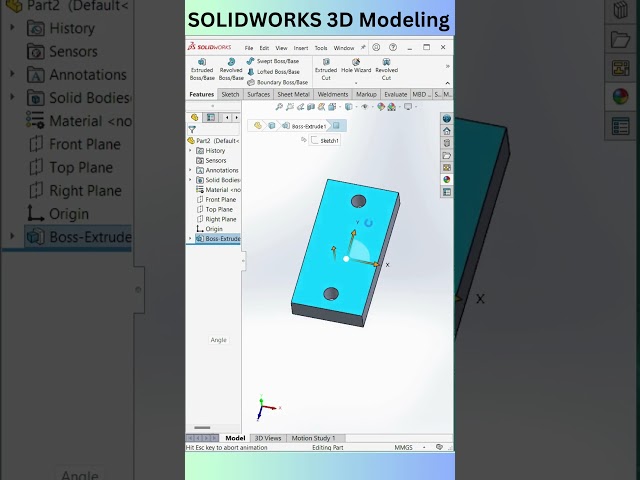Switch to the Weldments tab

tap(333, 94)
